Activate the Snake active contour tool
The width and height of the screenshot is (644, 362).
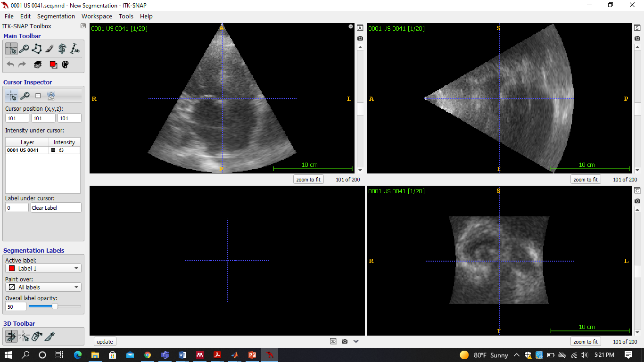[62, 49]
